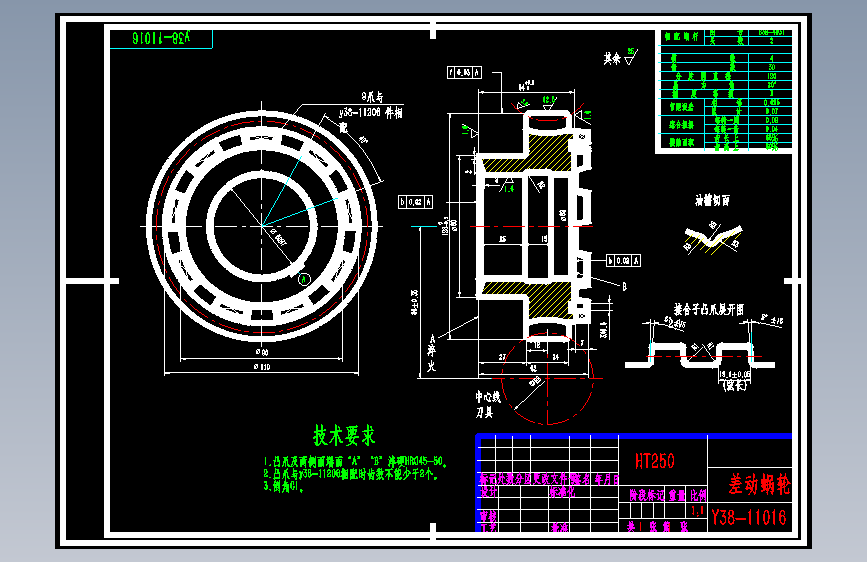Click the parameter table value '0.07'

coord(771,111)
